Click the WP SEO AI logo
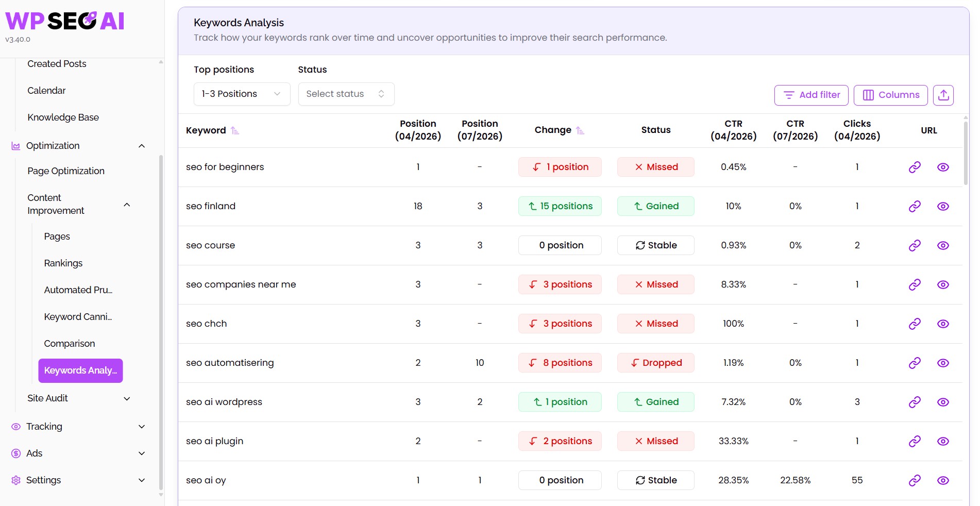This screenshot has height=506, width=980. (65, 21)
